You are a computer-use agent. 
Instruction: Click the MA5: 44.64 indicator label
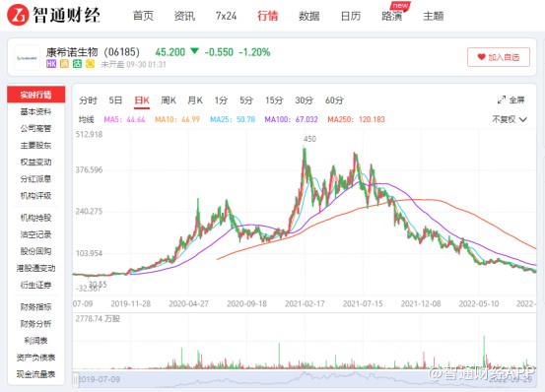(x=124, y=119)
